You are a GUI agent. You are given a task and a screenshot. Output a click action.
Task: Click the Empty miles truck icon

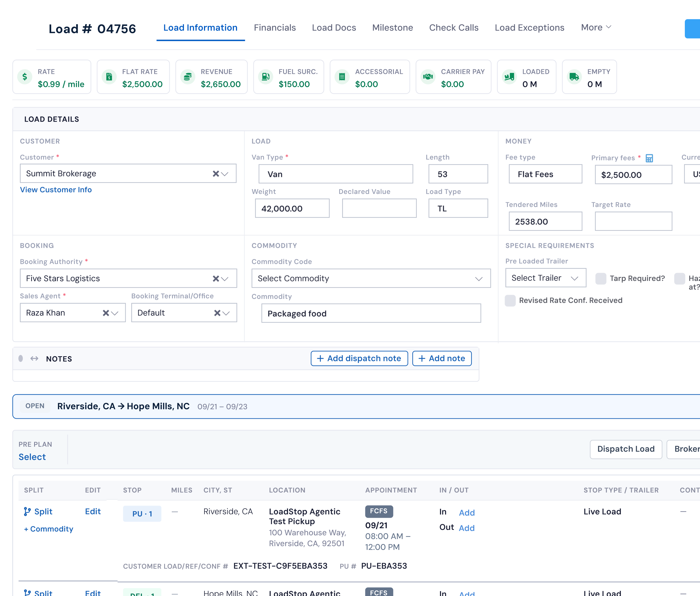574,77
